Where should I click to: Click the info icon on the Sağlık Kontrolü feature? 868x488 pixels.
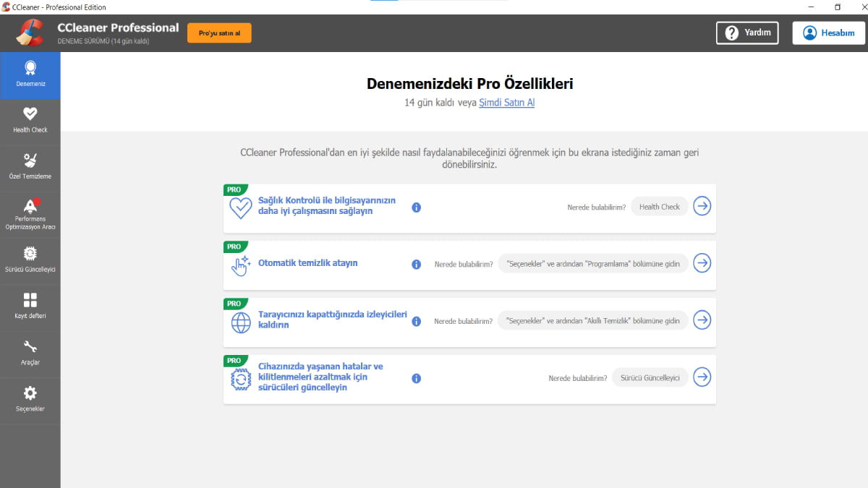coord(416,207)
